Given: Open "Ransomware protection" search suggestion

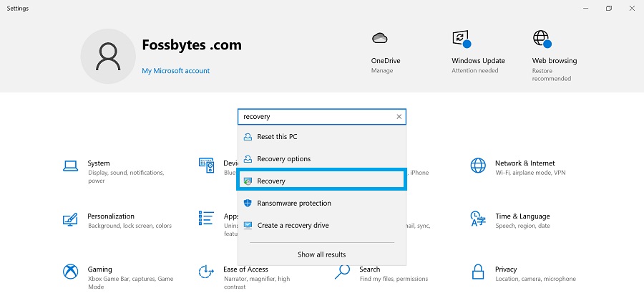Looking at the screenshot, I should pos(293,204).
